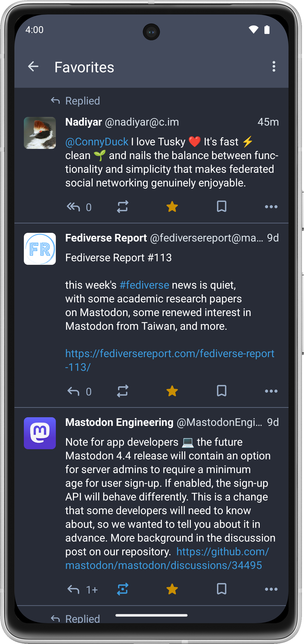Open the three-dot overflow menu in the header
This screenshot has height=644, width=304.
[x=274, y=67]
